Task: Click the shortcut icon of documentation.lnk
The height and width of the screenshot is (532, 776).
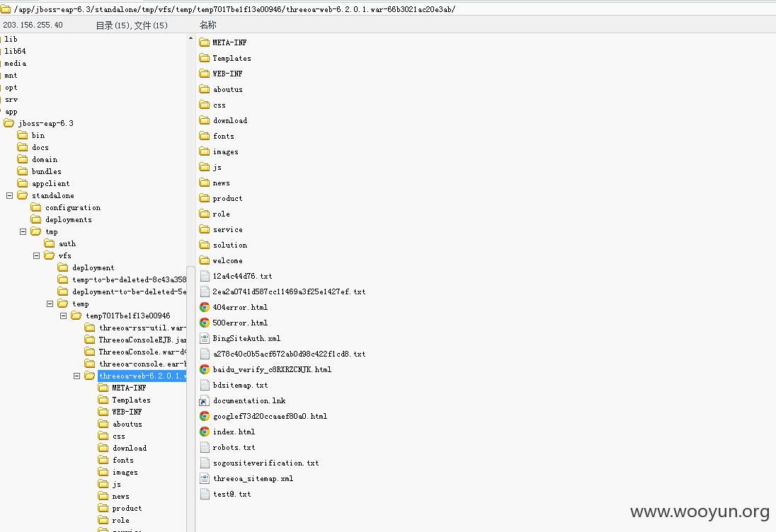Action: (x=205, y=400)
